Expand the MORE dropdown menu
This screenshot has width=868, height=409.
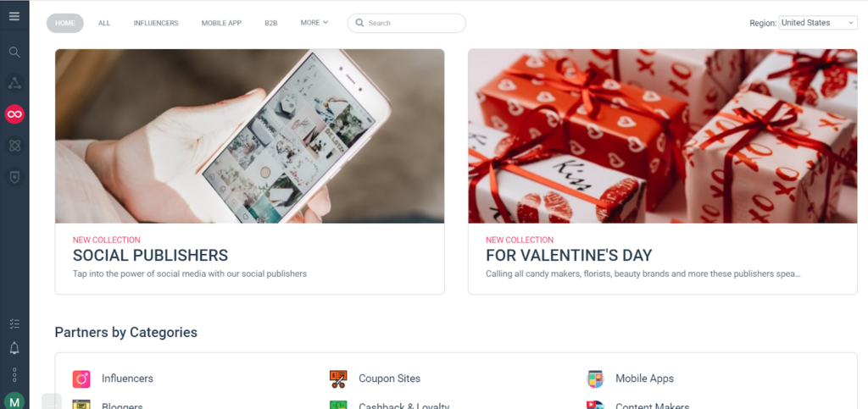[314, 23]
